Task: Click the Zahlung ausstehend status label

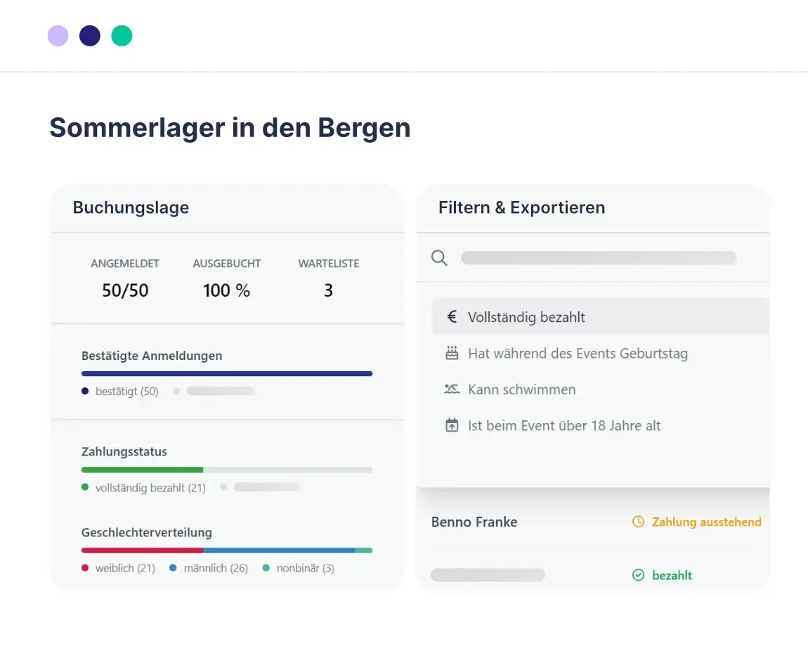Action: 706,522
